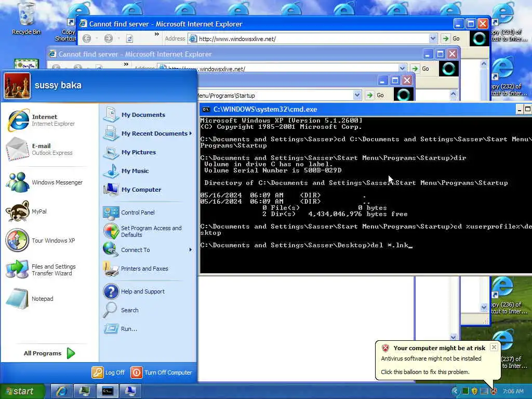Click cmd.exe window title bar icon

(206, 109)
